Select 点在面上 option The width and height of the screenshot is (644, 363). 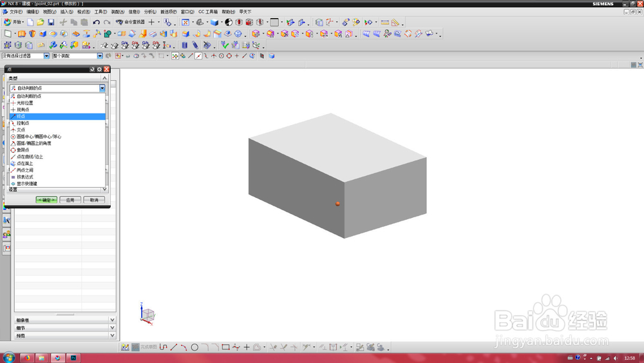pos(57,164)
